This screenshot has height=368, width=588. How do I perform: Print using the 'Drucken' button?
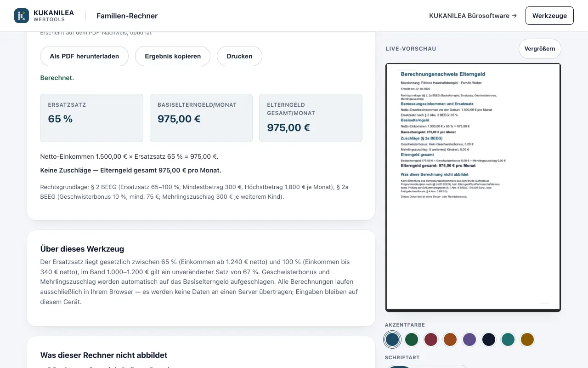click(239, 56)
